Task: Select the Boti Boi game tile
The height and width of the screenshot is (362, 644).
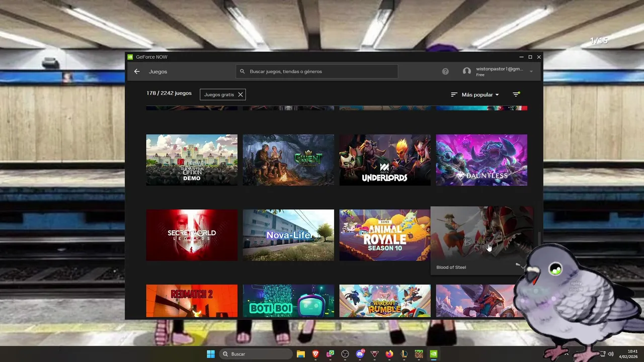Action: [x=288, y=301]
